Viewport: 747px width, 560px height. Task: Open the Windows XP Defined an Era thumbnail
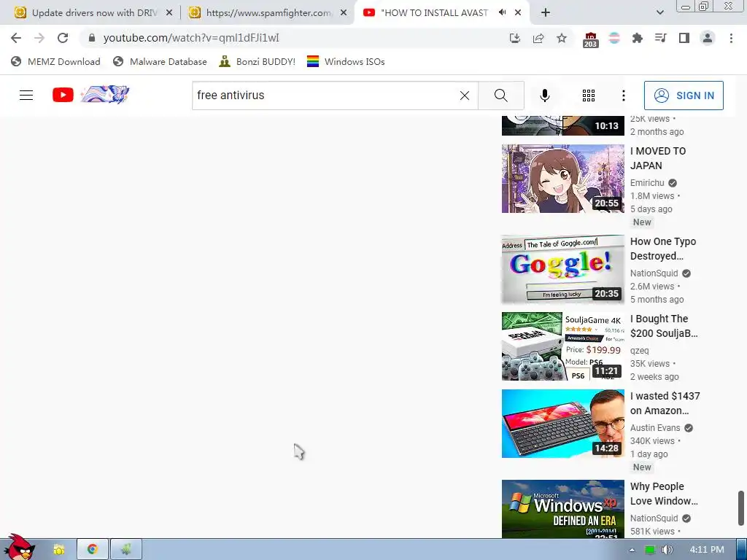pos(562,508)
